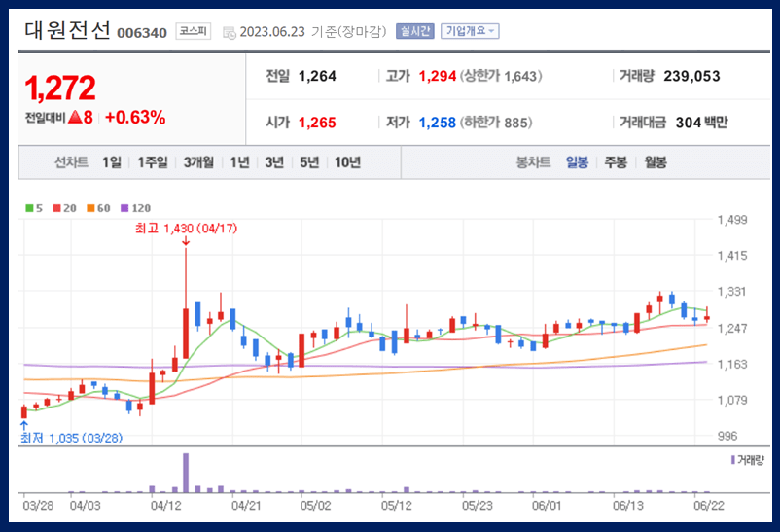Click the 전일 value 1,264

pos(317,76)
